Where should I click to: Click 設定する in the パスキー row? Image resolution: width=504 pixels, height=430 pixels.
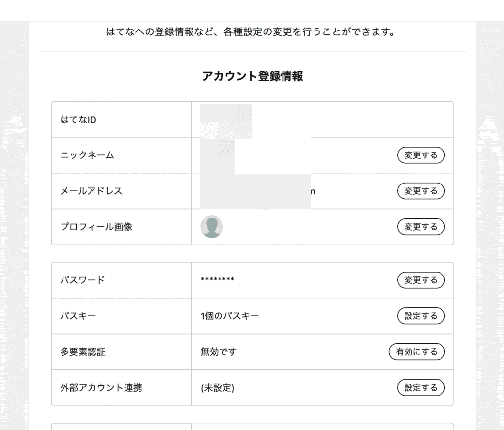421,316
